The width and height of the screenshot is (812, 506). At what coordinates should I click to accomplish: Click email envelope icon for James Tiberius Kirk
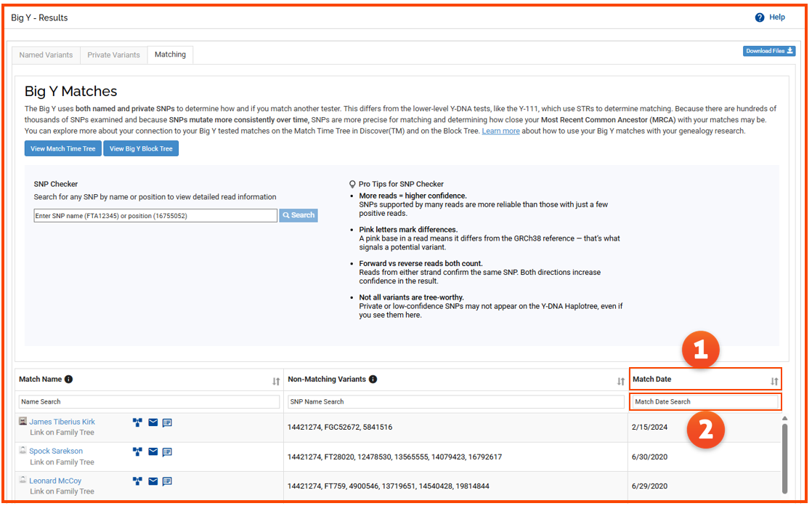[153, 422]
